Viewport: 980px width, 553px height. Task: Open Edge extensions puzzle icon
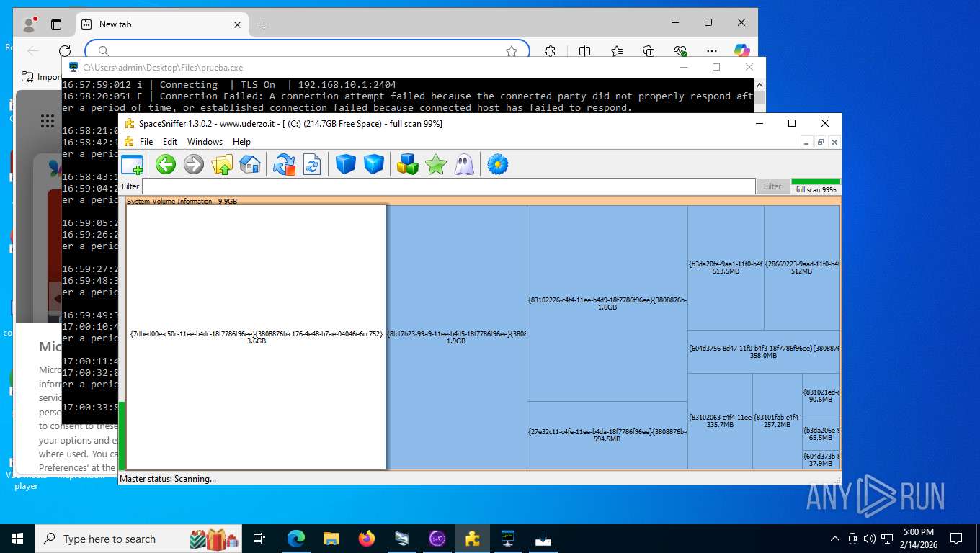(x=551, y=51)
